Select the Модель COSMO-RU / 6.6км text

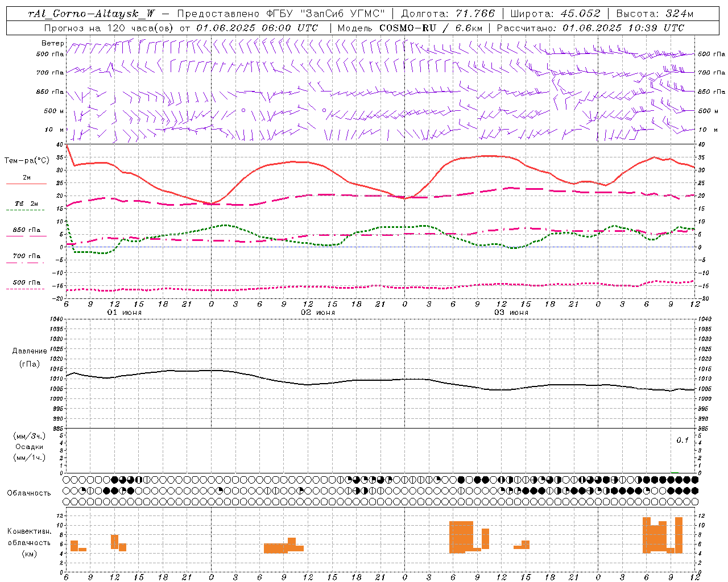[410, 28]
